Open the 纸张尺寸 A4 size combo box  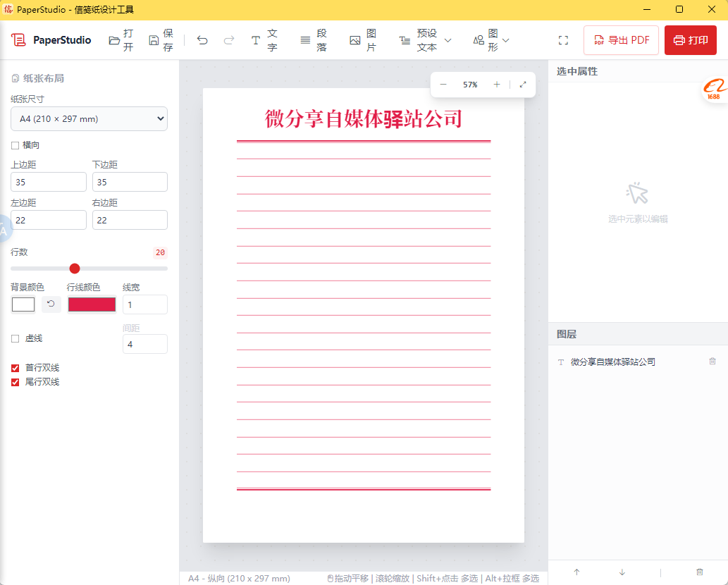tap(89, 119)
